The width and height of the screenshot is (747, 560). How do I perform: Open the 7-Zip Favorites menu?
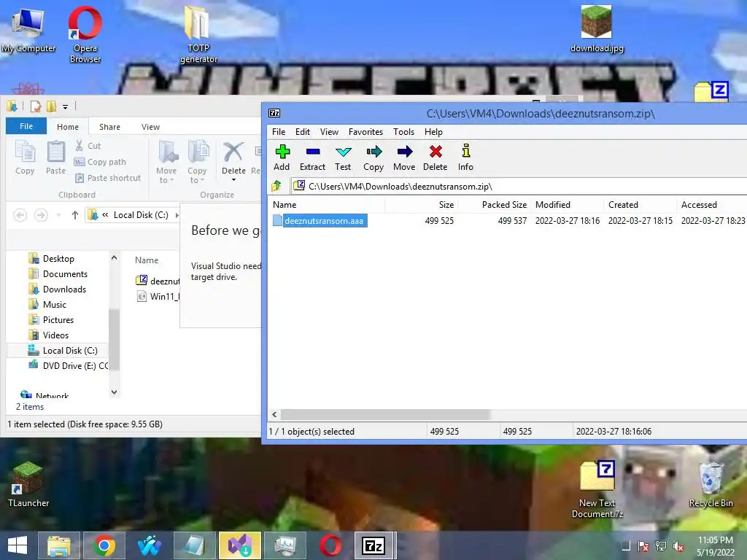pyautogui.click(x=366, y=132)
